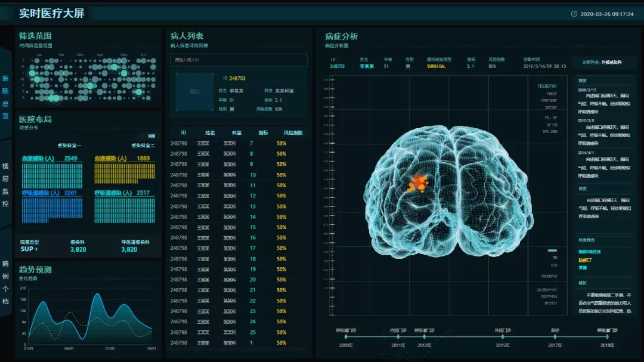Screen dimensions: 644x362
Task: Click the ICU tag in hospital layout
Action: (151, 136)
